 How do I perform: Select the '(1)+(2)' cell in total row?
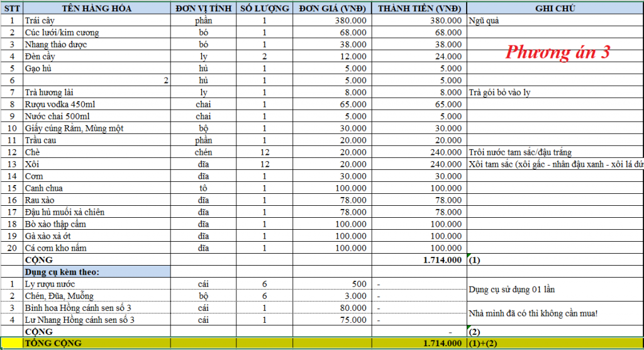click(555, 343)
